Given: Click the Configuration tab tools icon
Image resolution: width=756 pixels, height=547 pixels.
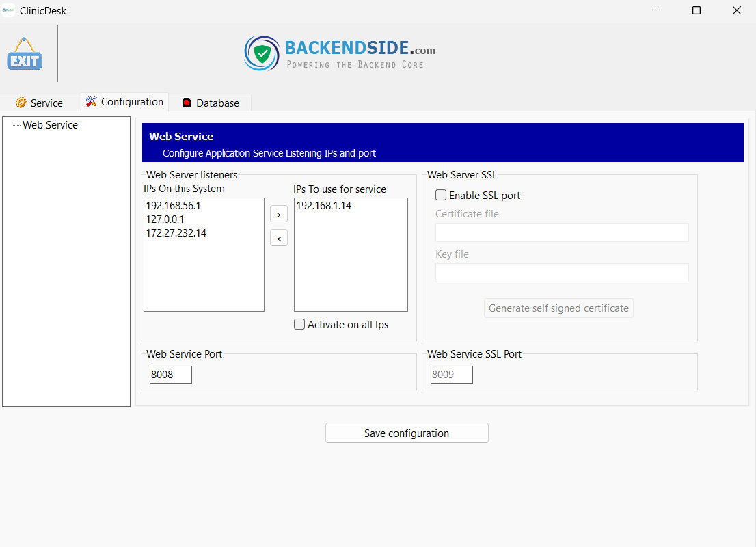Looking at the screenshot, I should [x=92, y=101].
